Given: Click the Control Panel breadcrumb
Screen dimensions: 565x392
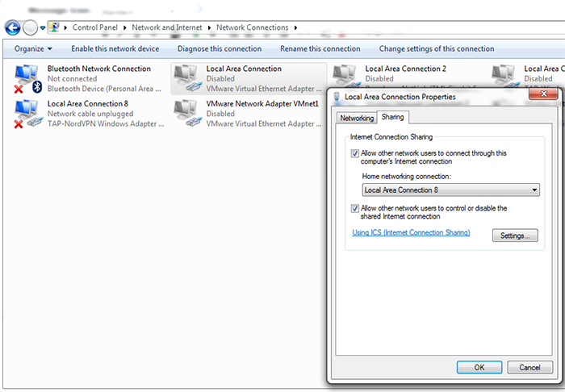Looking at the screenshot, I should click(95, 27).
